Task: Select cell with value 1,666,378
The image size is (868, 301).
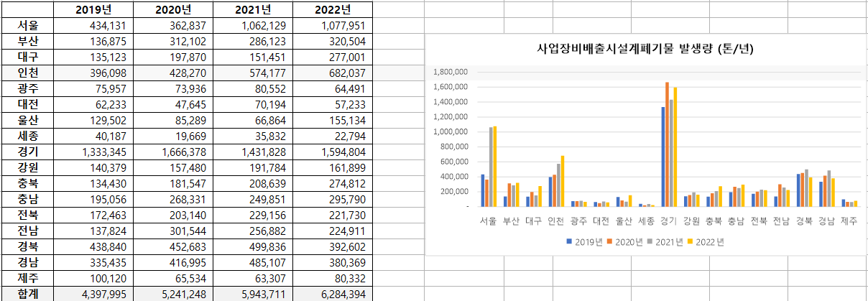Action: (x=173, y=151)
